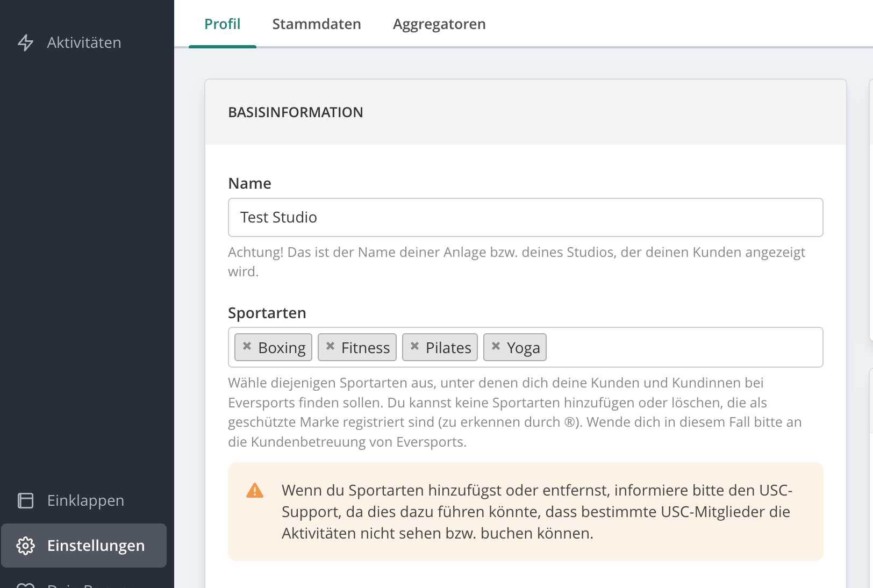Remove the Fitness tag via its x
Image resolution: width=873 pixels, height=588 pixels.
(x=330, y=347)
